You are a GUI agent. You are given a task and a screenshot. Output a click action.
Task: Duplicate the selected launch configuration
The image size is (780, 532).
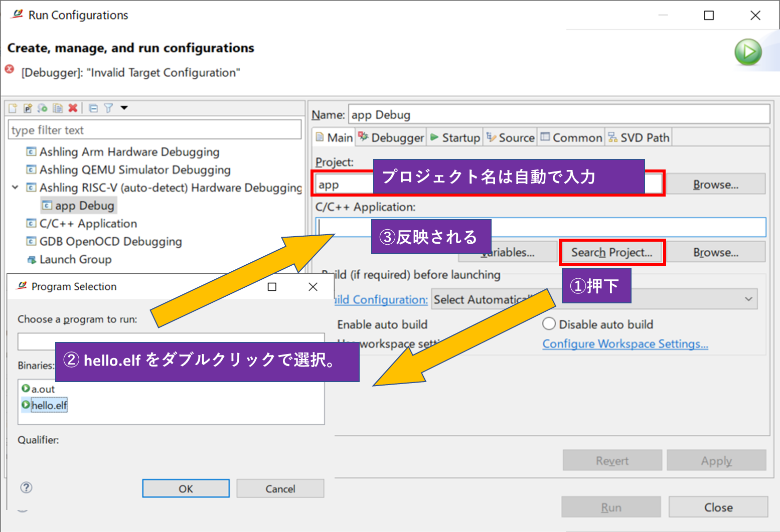[57, 108]
